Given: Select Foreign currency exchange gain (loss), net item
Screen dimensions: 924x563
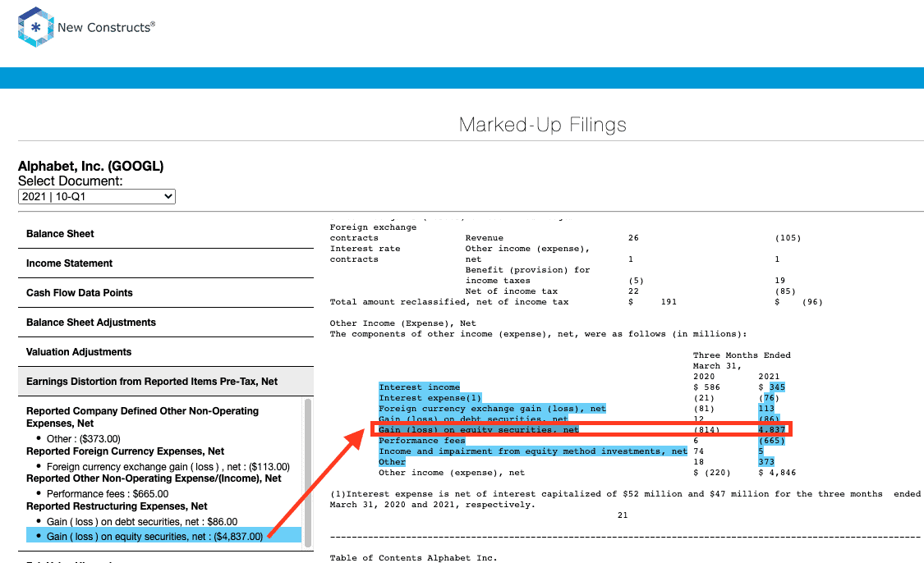Looking at the screenshot, I should click(168, 467).
